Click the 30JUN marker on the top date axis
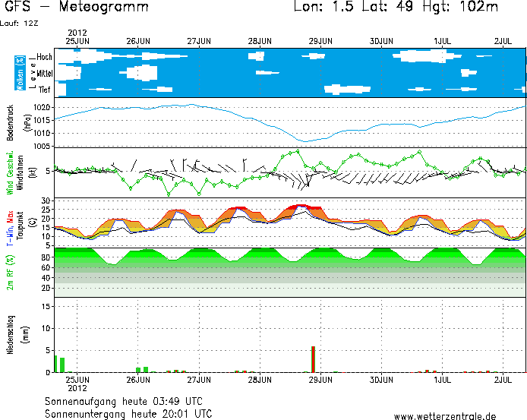This screenshot has width=527, height=420. click(x=381, y=40)
